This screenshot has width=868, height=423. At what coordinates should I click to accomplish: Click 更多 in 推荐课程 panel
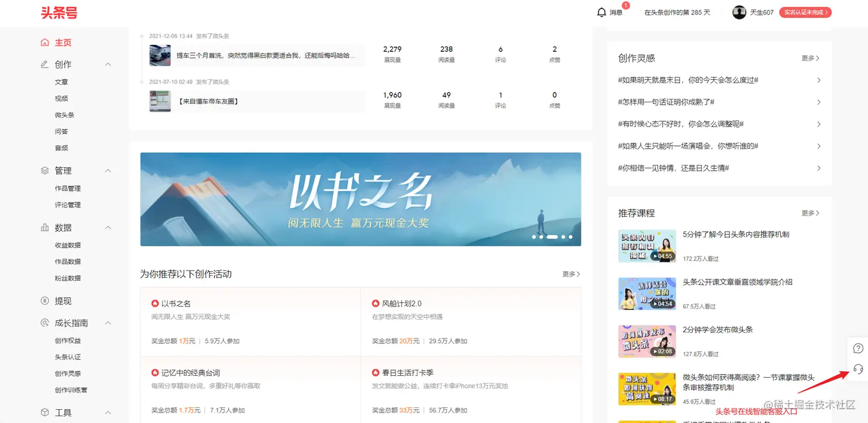pos(811,213)
